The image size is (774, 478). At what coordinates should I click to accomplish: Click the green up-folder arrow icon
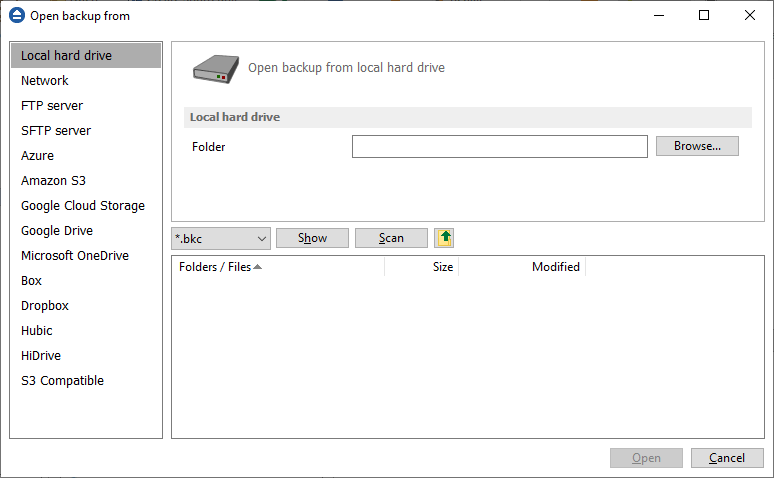[x=444, y=238]
